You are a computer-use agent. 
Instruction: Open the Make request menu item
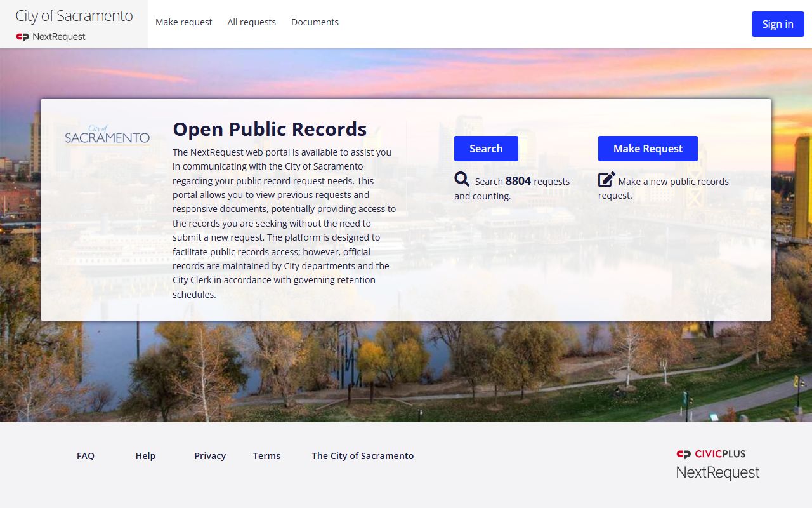[184, 22]
